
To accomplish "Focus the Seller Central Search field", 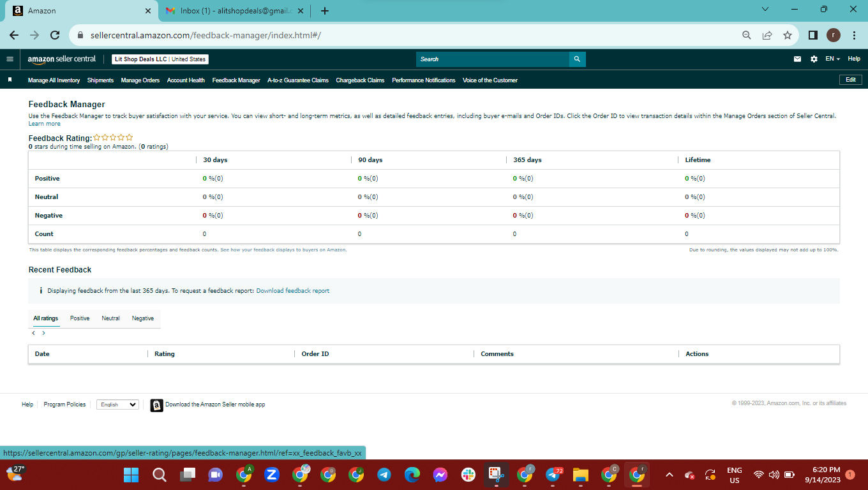I will [493, 59].
